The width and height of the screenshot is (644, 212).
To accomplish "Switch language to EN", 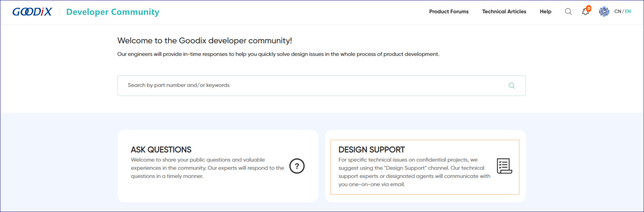I will pyautogui.click(x=628, y=12).
